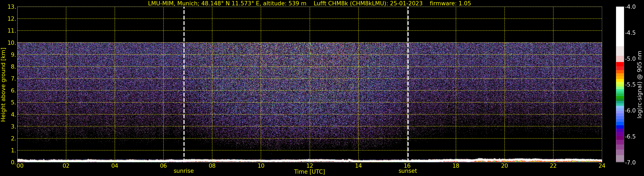The width and height of the screenshot is (644, 176).
Task: Click the -7.0 colorbar tick label
Action: pos(630,163)
